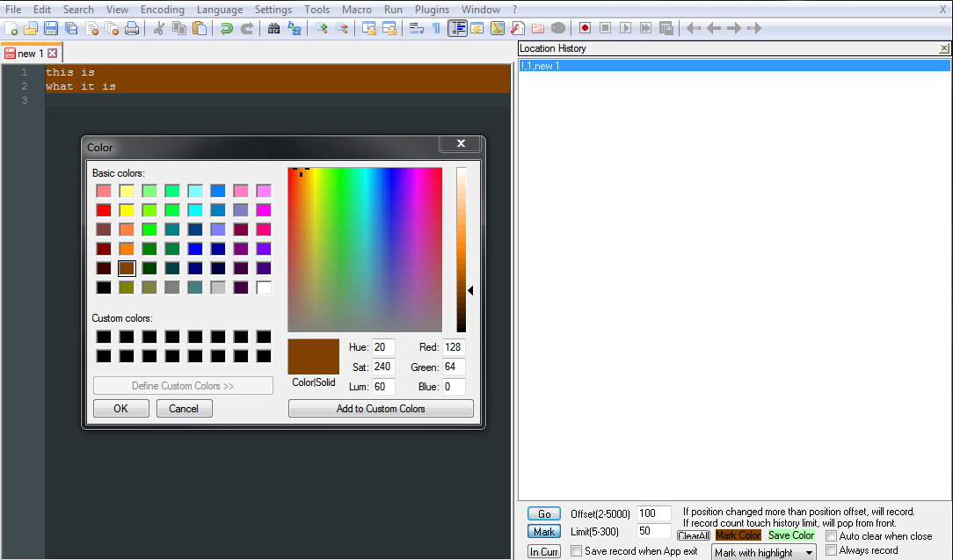Click the Offset(2-5000) input field
The height and width of the screenshot is (560, 953).
654,513
